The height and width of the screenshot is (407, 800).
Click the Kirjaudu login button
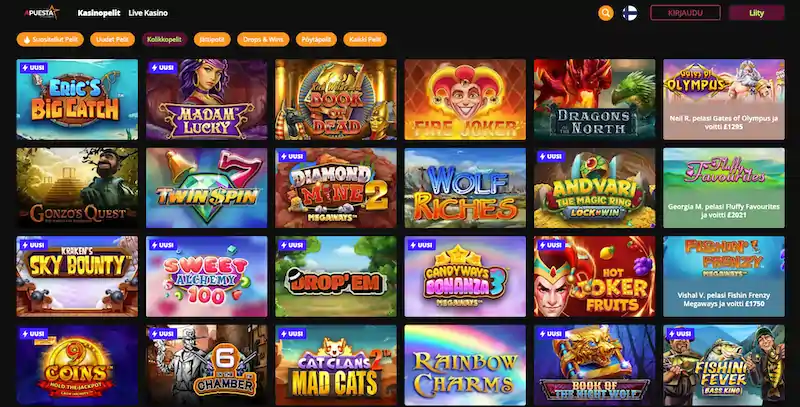[685, 13]
